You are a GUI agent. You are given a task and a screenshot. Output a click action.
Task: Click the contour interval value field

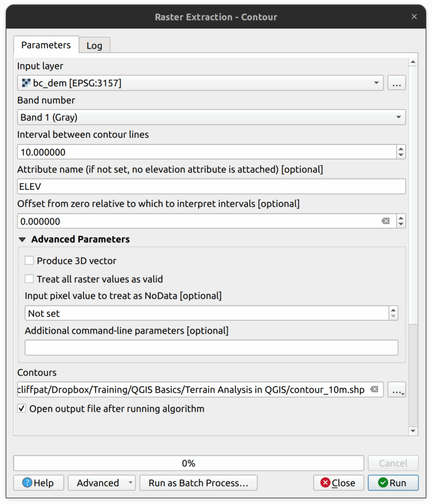[207, 152]
